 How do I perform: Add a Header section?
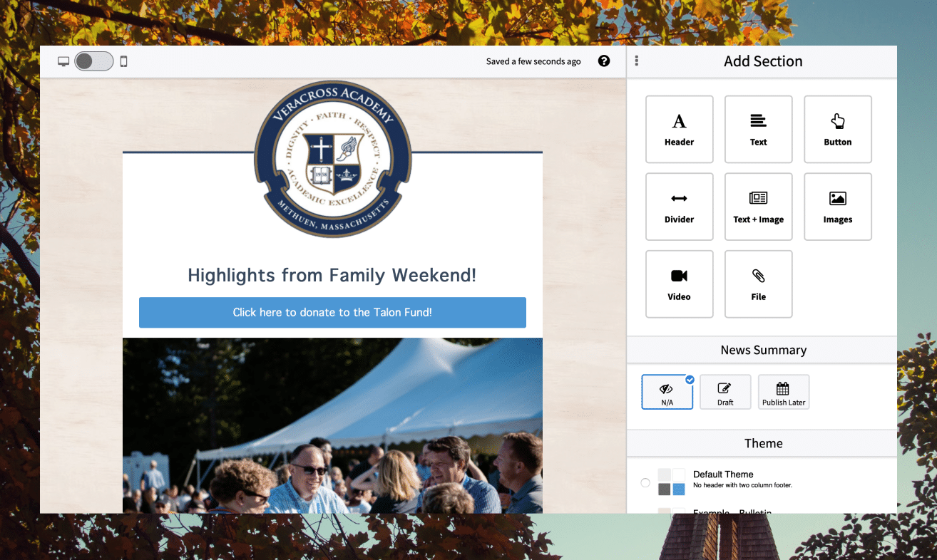[679, 129]
